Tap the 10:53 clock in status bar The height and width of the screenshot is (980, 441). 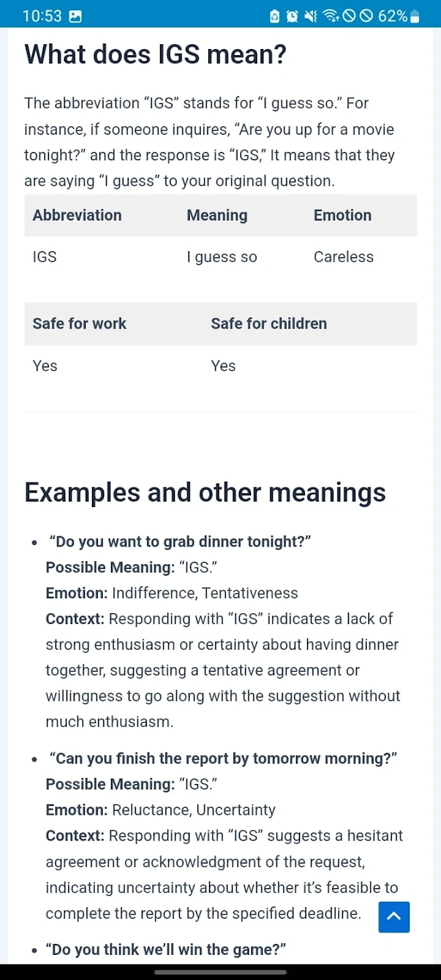(42, 16)
